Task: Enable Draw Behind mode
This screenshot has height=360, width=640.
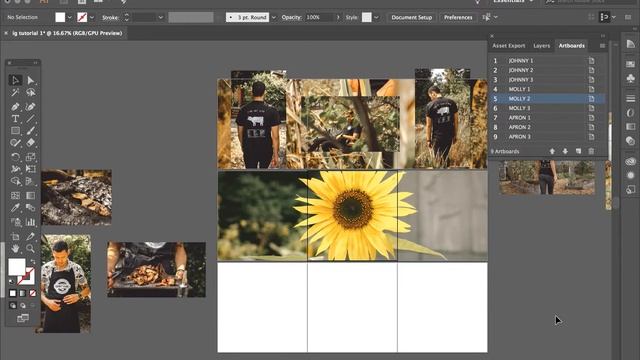Action: coord(22,305)
